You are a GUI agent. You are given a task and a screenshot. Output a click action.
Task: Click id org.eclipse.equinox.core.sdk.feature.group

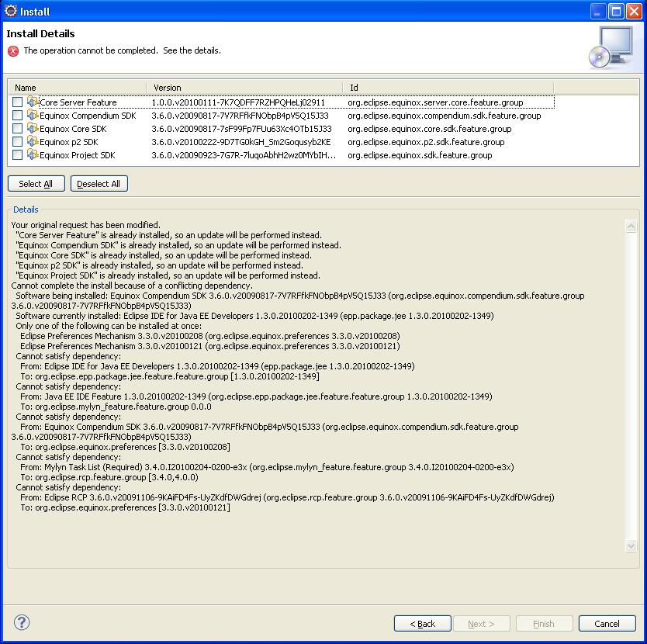pyautogui.click(x=430, y=129)
